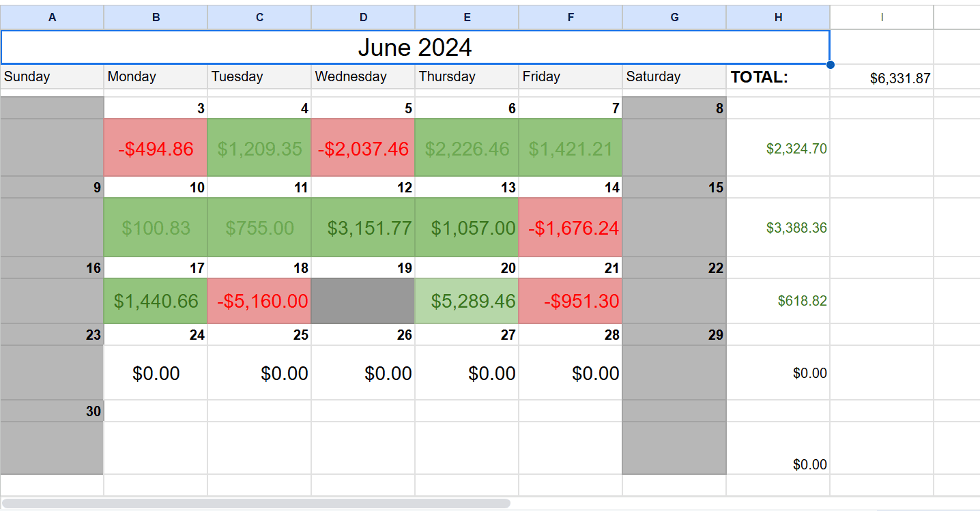Viewport: 980px width, 511px height.
Task: Click the dark gray cell under day 19
Action: 363,301
